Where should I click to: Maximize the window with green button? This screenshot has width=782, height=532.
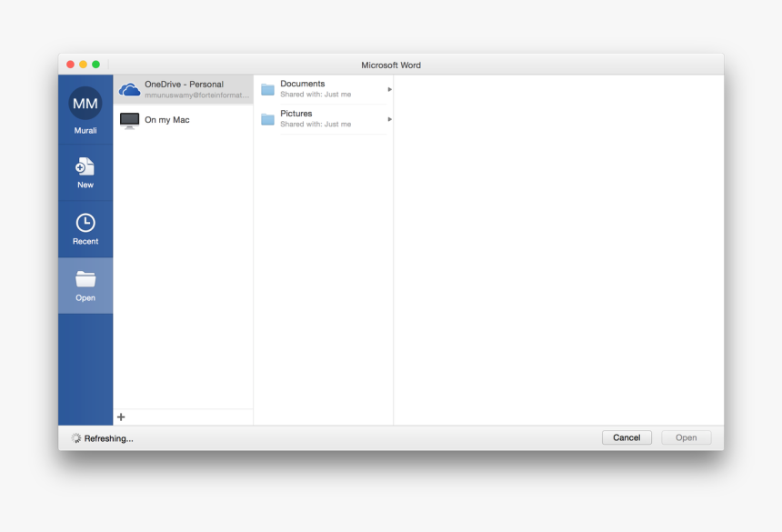click(95, 65)
